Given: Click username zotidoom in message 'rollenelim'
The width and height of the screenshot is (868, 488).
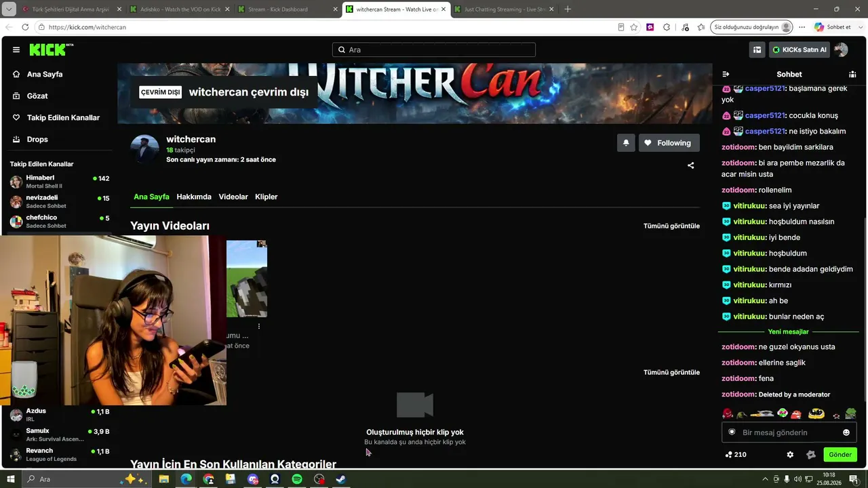Looking at the screenshot, I should 738,190.
